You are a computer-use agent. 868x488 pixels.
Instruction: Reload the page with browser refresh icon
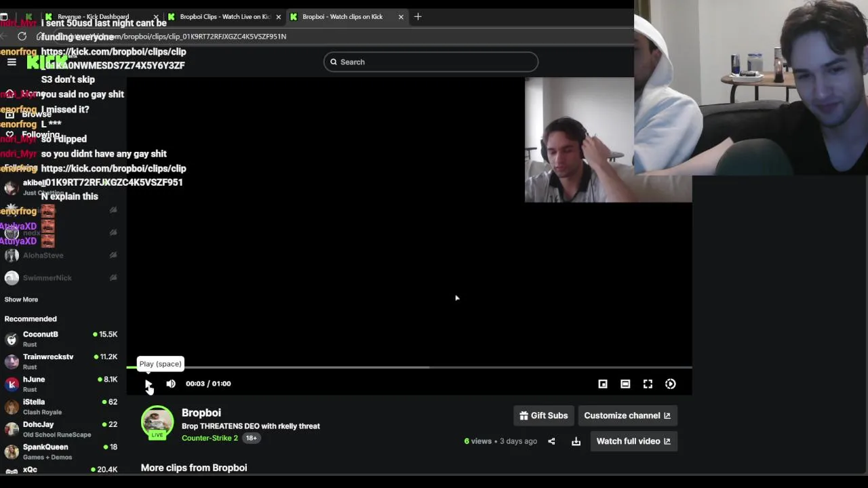[x=22, y=37]
